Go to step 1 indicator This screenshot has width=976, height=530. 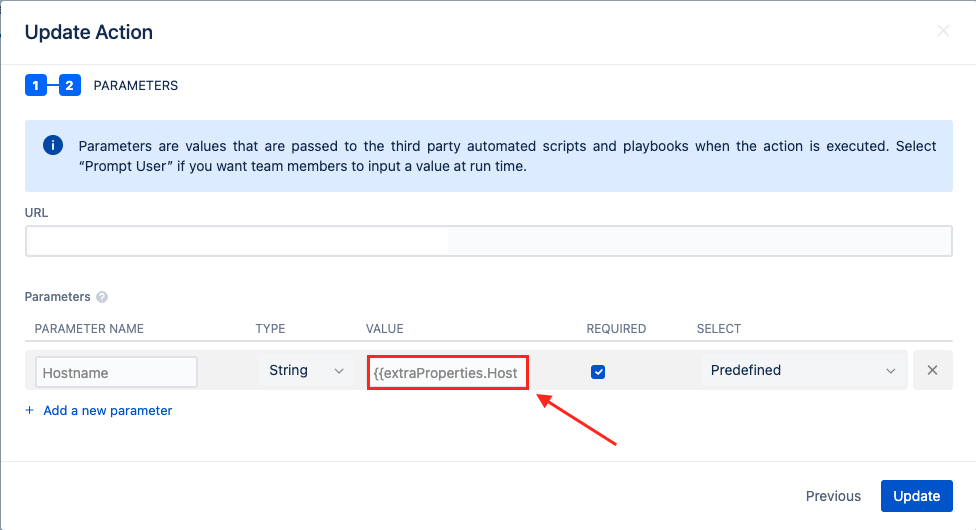(x=35, y=86)
